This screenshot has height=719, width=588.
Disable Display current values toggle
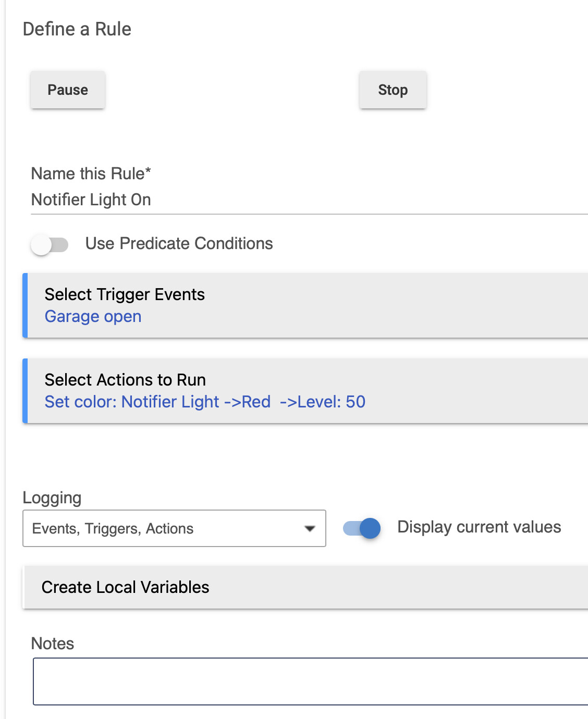pyautogui.click(x=362, y=528)
